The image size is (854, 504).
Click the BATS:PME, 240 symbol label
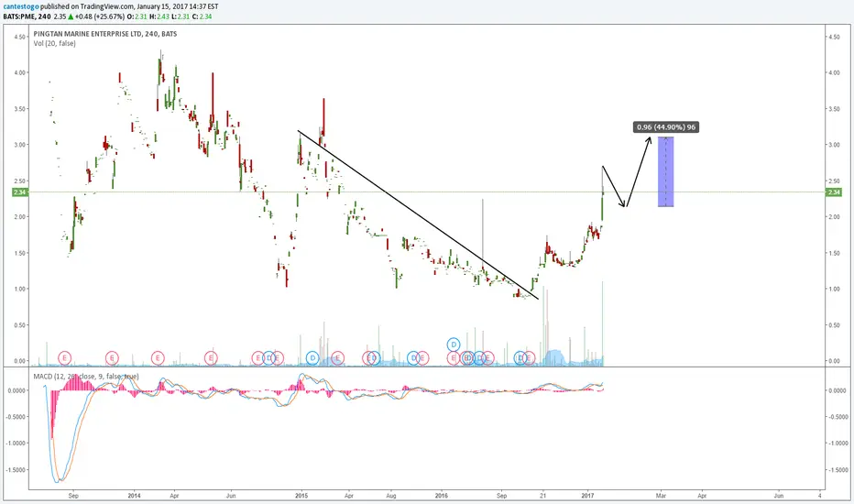tap(27, 16)
